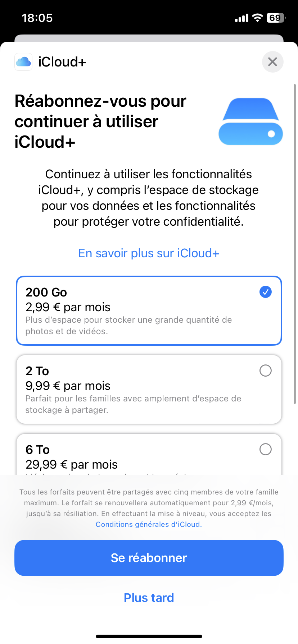
Task: Select the 2 To plan radio button
Action: 266,371
